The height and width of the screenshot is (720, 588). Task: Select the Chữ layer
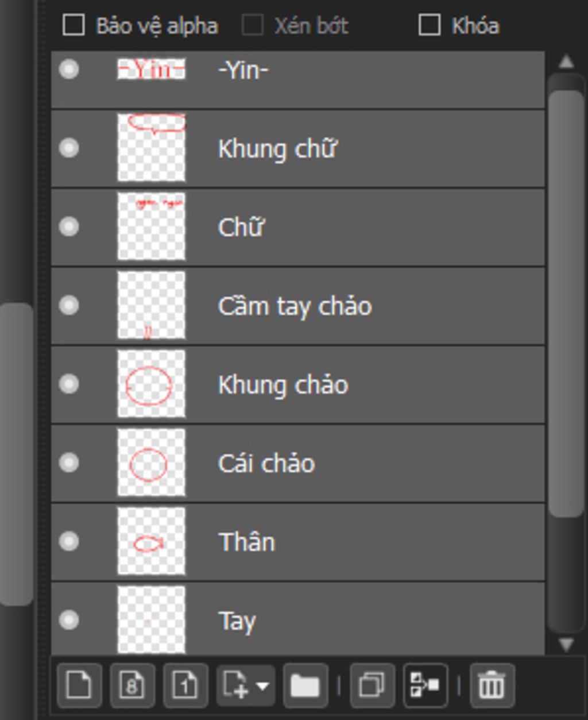pos(298,227)
